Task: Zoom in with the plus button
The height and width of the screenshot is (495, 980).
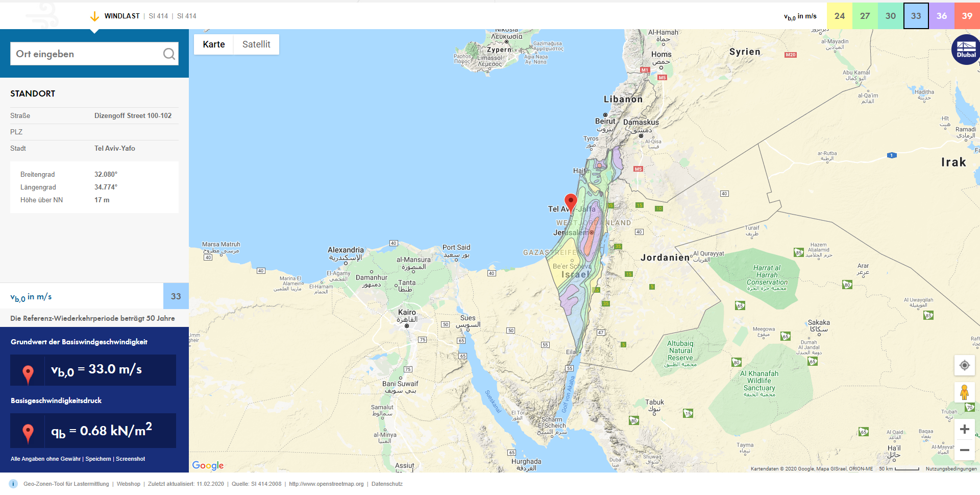Action: pos(965,430)
